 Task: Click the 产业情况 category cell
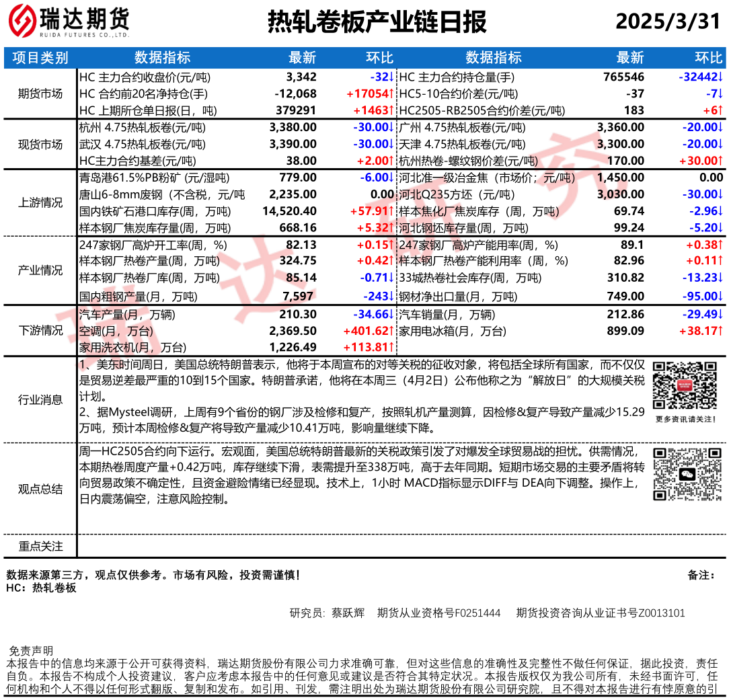coord(40,270)
